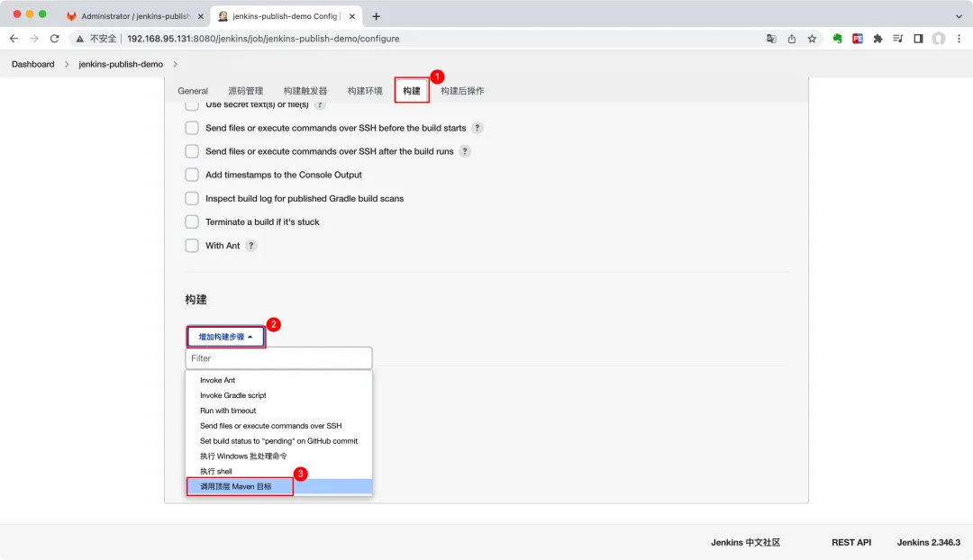Choose Invoke Ant build step
This screenshot has width=973, height=560.
[278, 380]
